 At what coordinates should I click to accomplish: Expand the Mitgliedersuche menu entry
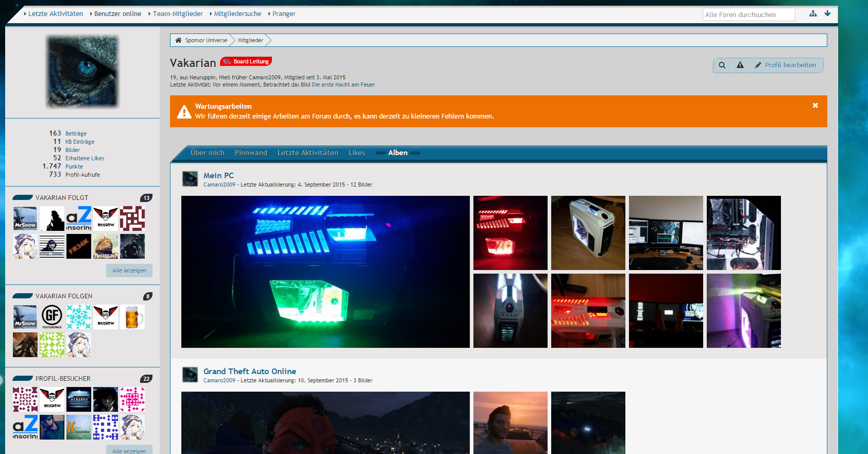(x=237, y=14)
